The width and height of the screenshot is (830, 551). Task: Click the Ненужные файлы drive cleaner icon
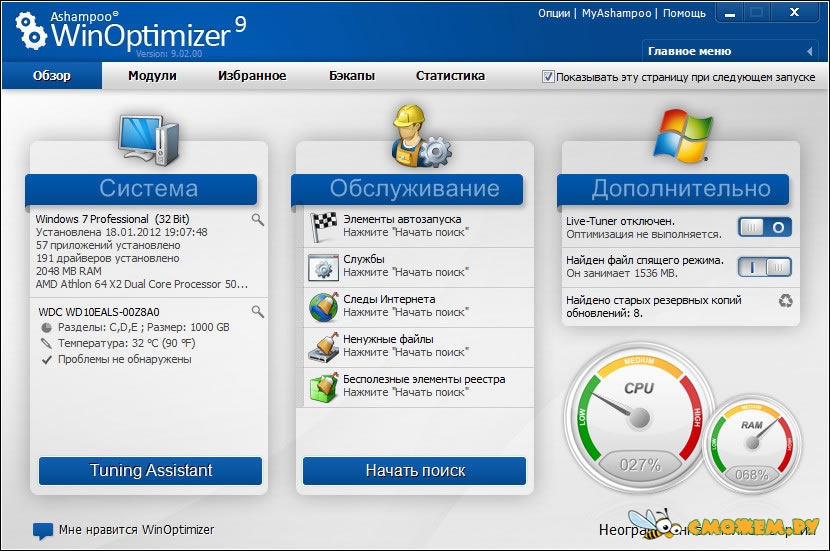323,347
